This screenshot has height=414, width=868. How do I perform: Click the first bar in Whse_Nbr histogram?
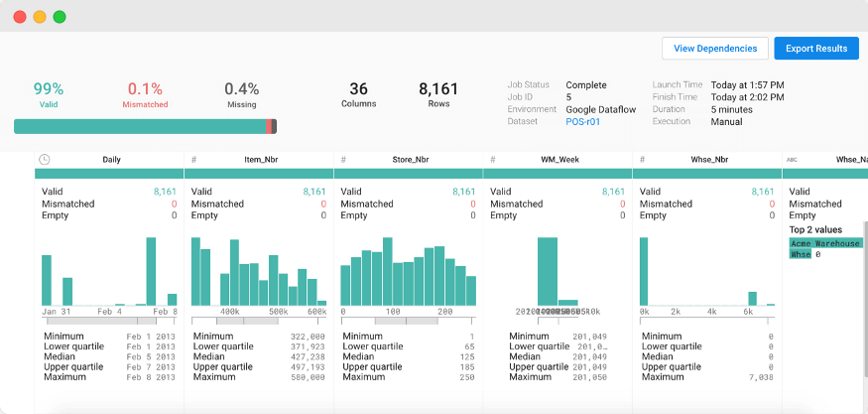pyautogui.click(x=644, y=272)
